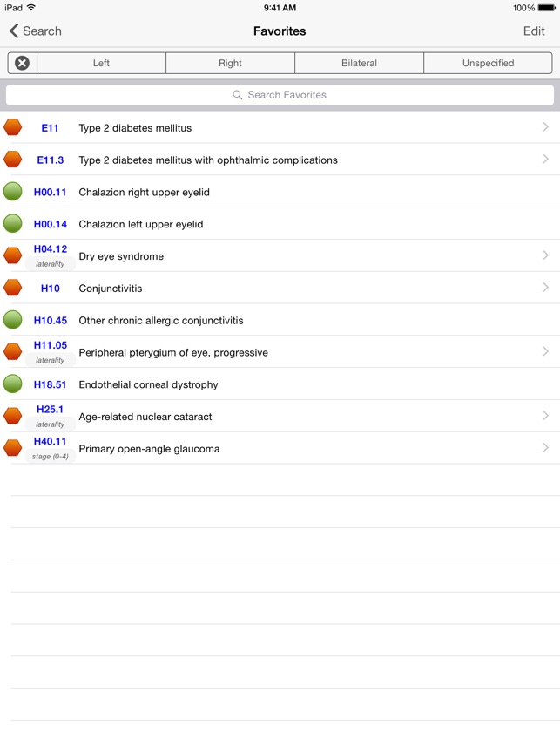The height and width of the screenshot is (747, 560).
Task: Expand Type 2 diabetes mellitus chevron
Action: pyautogui.click(x=545, y=127)
